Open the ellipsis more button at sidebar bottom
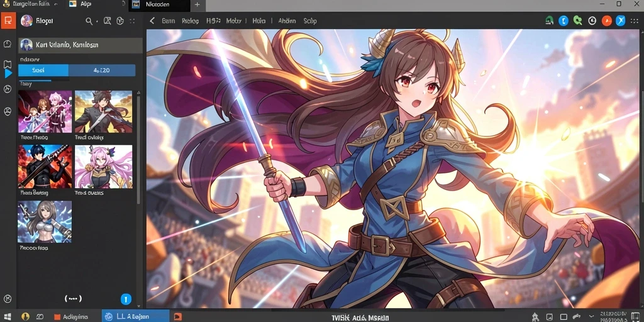This screenshot has height=322, width=644. pyautogui.click(x=73, y=299)
